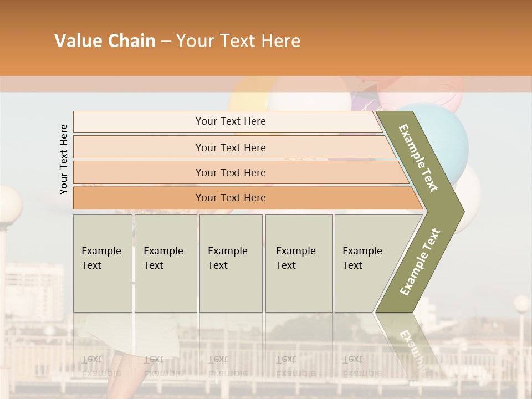Click the upper chevron arm "Example Text"
The image size is (532, 399).
[x=418, y=158]
